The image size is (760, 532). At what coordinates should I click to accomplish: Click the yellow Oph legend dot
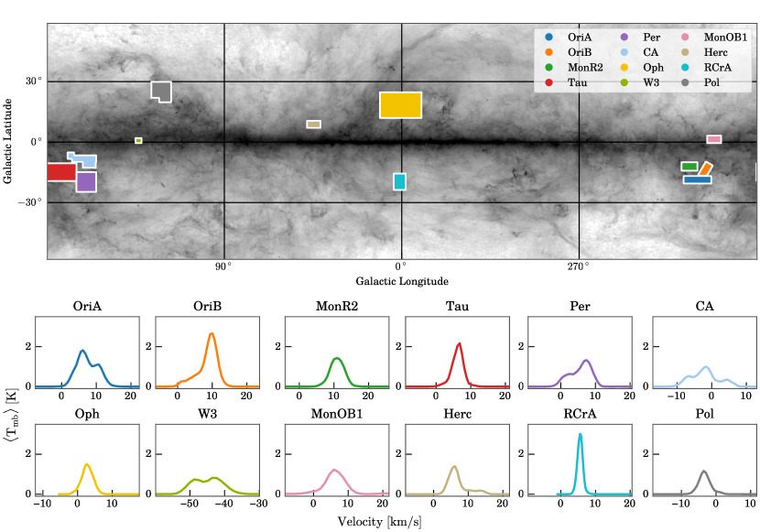click(x=624, y=68)
